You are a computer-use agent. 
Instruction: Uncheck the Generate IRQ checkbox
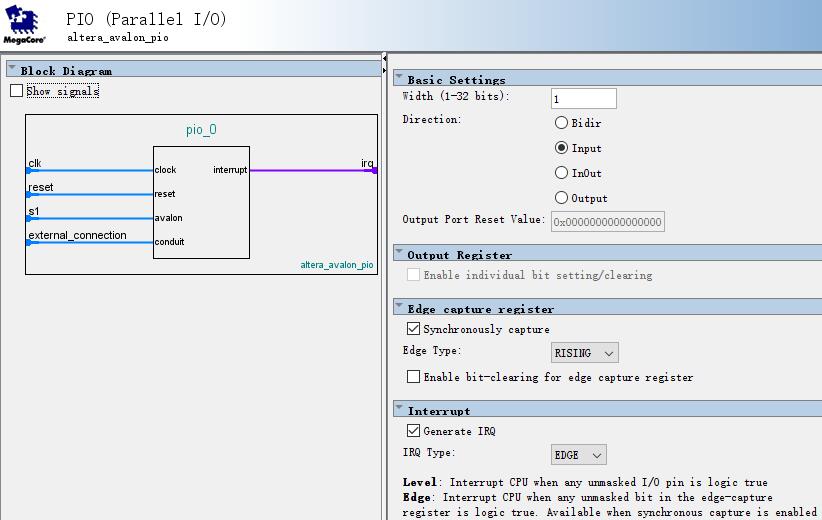click(413, 431)
